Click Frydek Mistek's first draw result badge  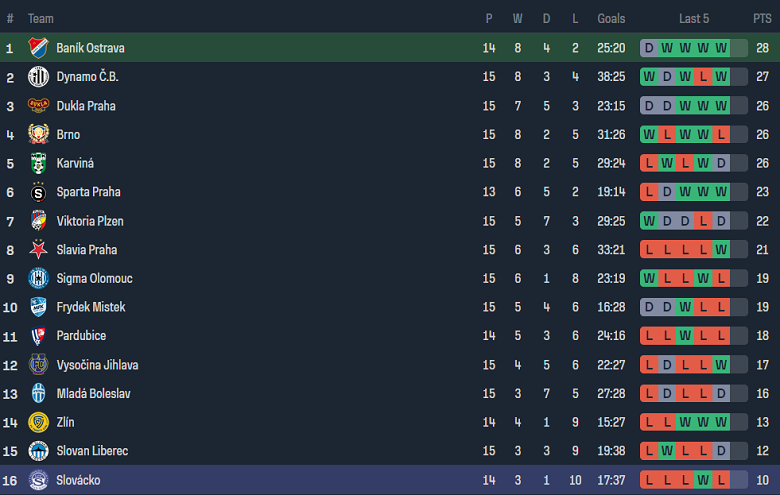(x=649, y=308)
